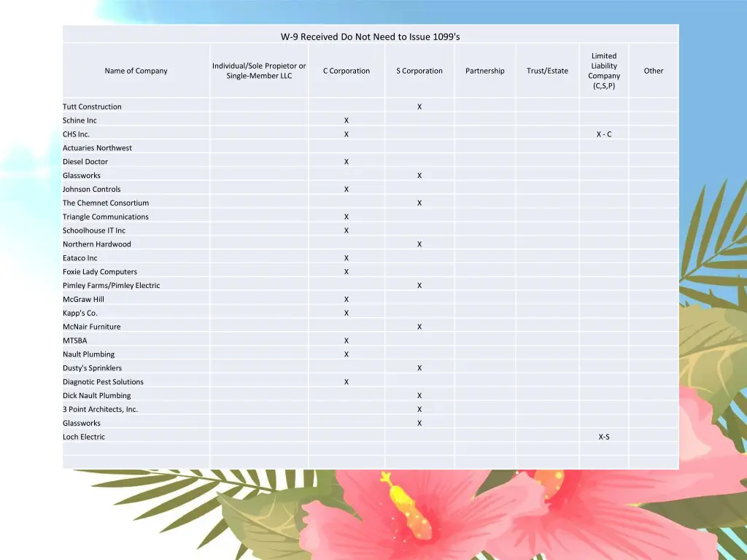Click the "Triangle Communications" company name
This screenshot has height=560, width=747.
pyautogui.click(x=106, y=217)
